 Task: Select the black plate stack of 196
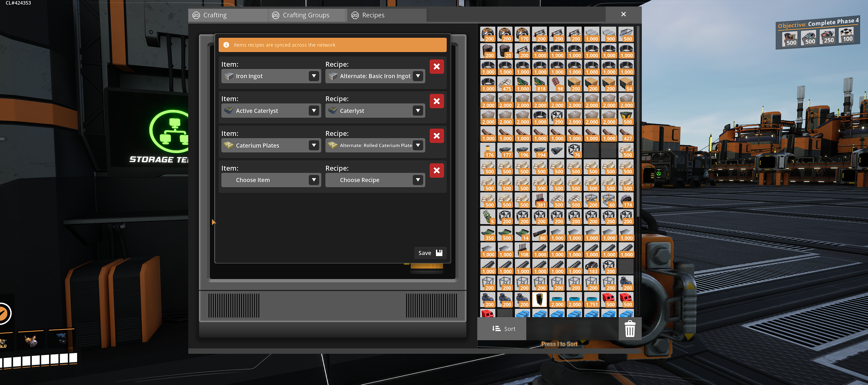coord(522,150)
